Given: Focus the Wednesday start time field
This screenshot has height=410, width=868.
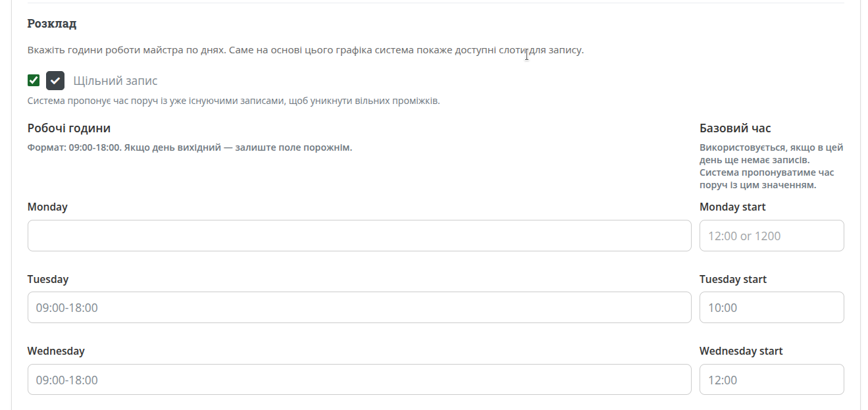Looking at the screenshot, I should click(x=771, y=380).
